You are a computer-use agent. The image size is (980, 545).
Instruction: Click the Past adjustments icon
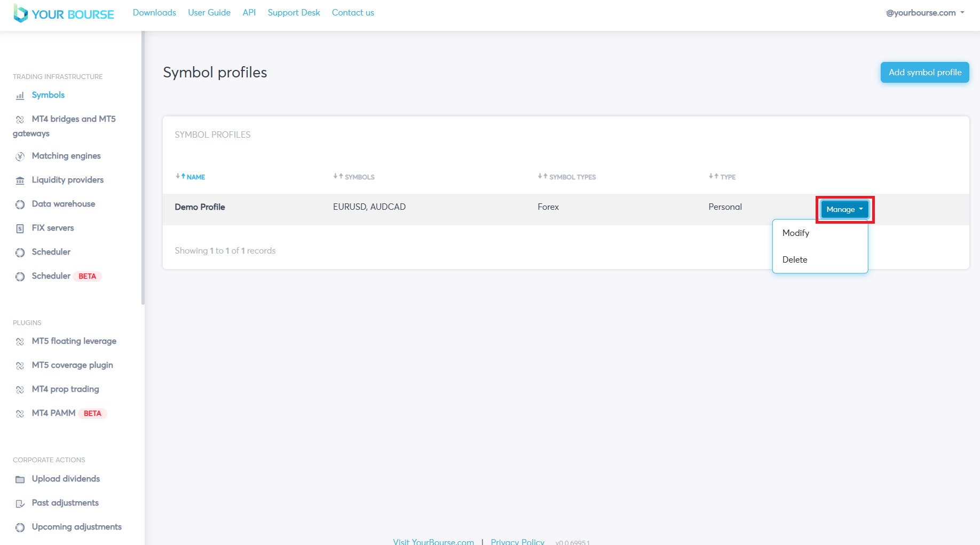pos(20,503)
